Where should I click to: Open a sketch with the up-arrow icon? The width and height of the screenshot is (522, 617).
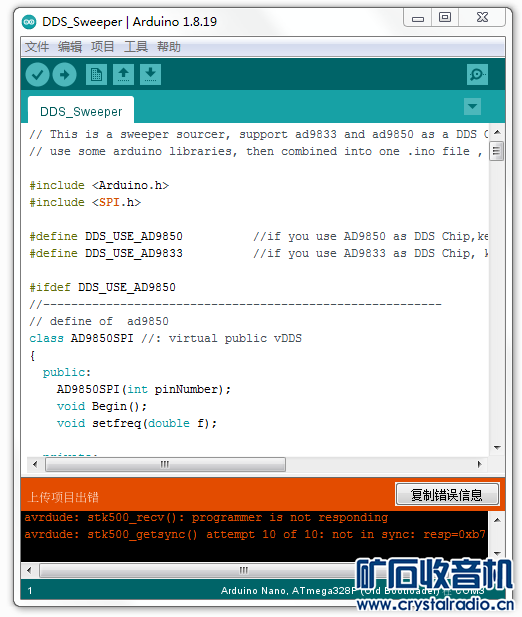124,74
